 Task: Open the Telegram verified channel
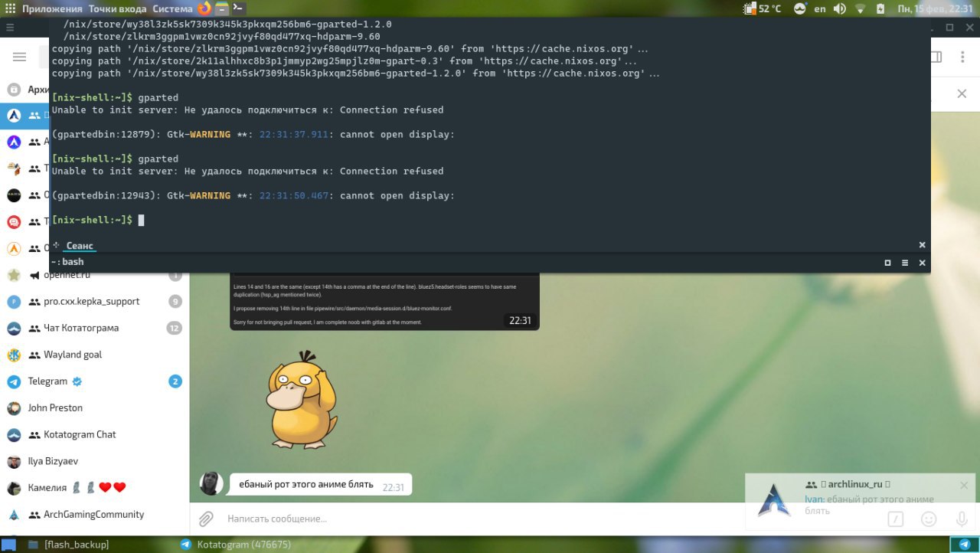(95, 381)
